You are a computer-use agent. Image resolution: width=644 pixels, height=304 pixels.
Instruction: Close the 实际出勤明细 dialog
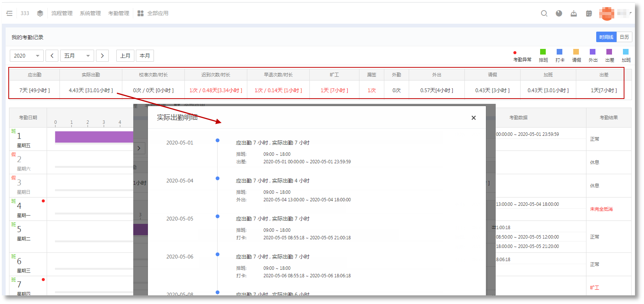[x=473, y=118]
